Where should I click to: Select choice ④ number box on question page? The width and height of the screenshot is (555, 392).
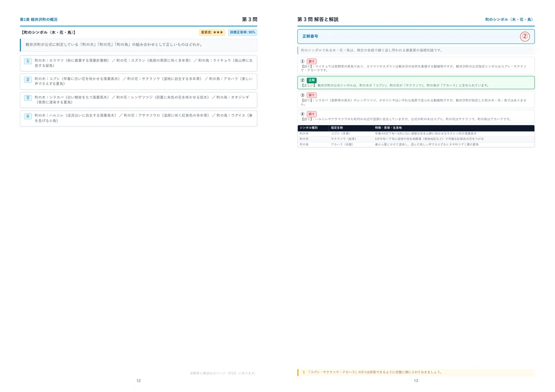28,116
